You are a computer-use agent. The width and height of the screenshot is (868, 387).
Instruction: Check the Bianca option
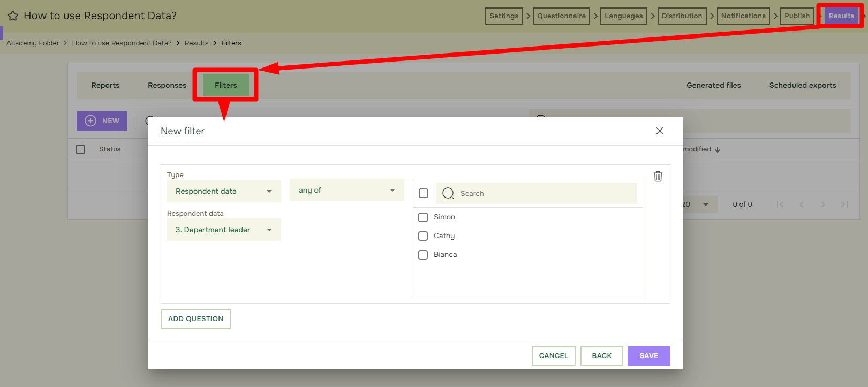pyautogui.click(x=423, y=255)
